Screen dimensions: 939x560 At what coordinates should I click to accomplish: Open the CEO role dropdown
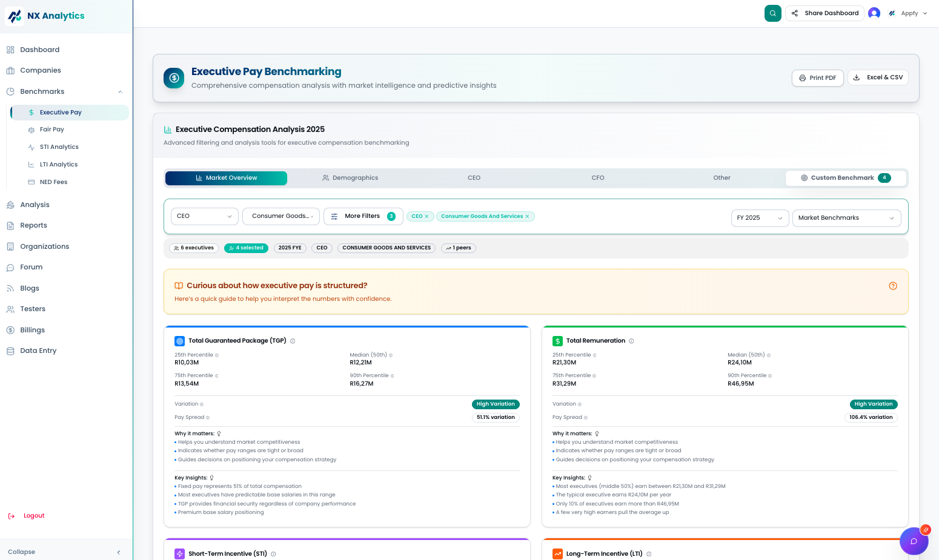[204, 216]
